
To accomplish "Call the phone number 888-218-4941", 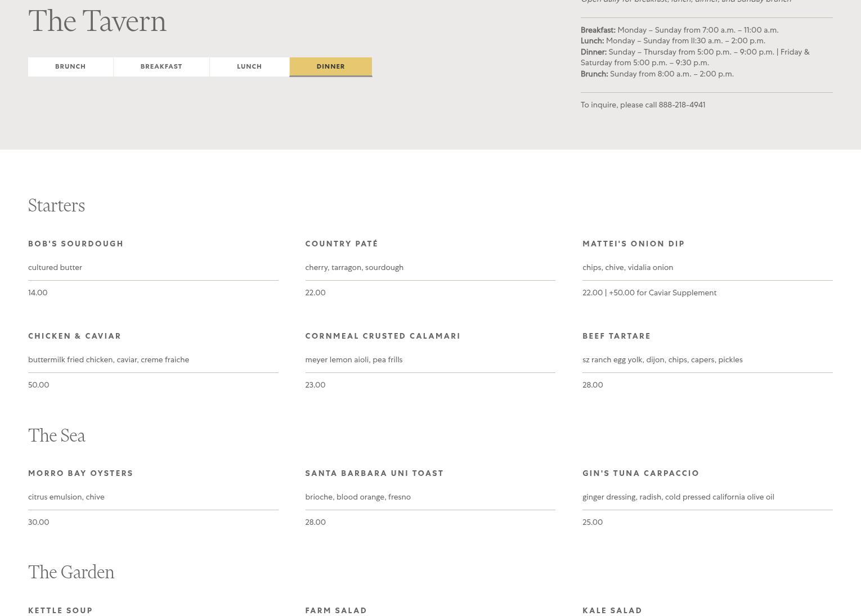I will [x=681, y=105].
